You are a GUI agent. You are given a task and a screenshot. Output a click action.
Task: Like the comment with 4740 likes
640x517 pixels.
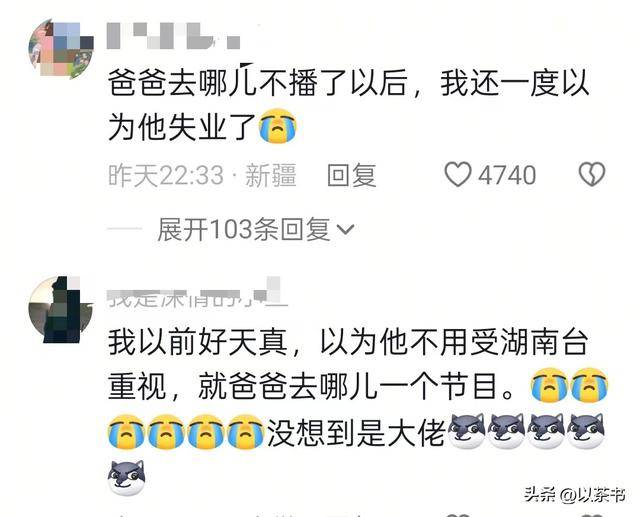(458, 175)
